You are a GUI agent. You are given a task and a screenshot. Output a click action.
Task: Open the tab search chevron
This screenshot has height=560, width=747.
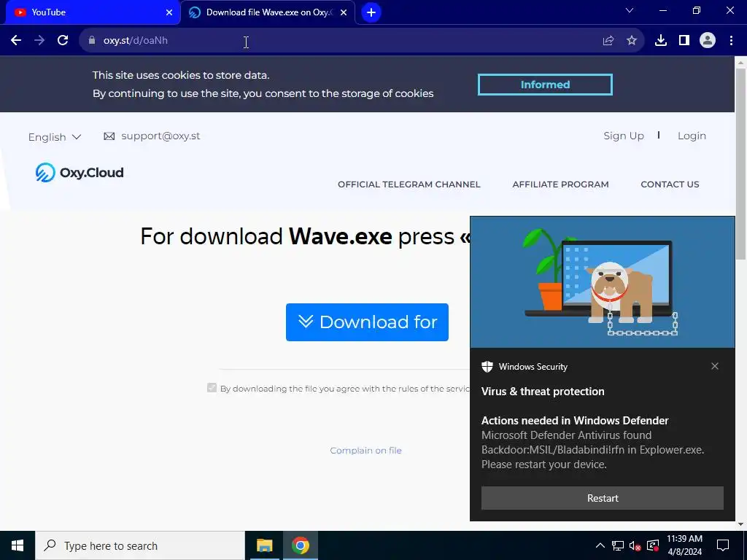630,10
